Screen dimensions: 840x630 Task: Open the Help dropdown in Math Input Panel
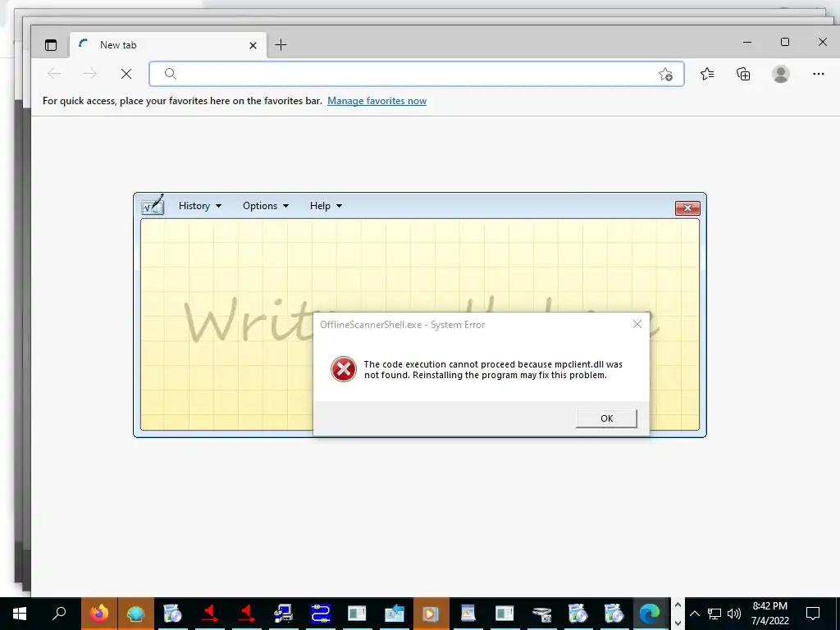click(x=326, y=206)
